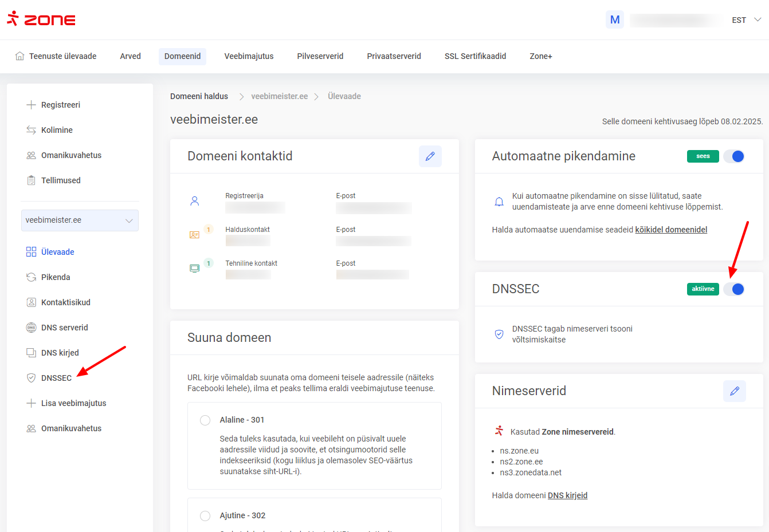
Task: Click veebimeister.ee in the breadcrumb
Action: pos(279,96)
